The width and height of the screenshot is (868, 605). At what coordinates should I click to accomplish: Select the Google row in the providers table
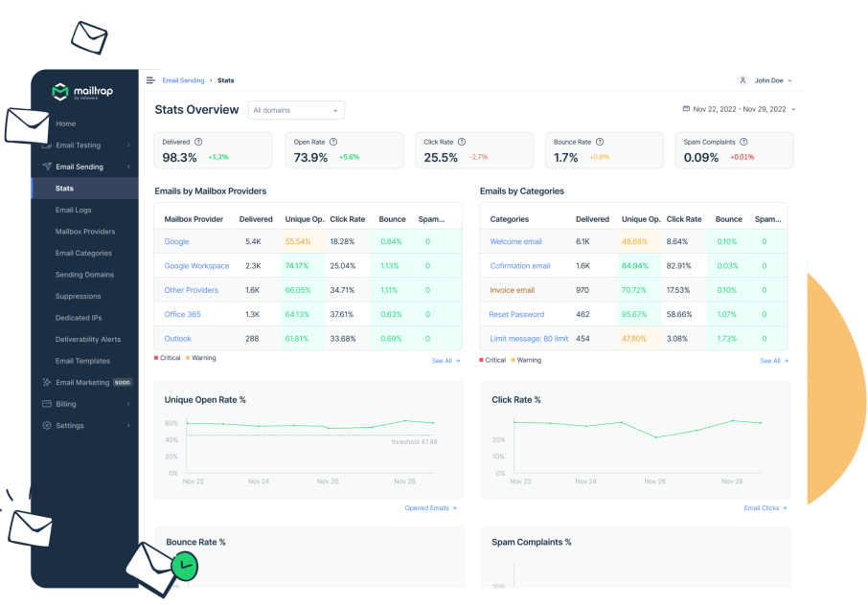click(x=176, y=241)
